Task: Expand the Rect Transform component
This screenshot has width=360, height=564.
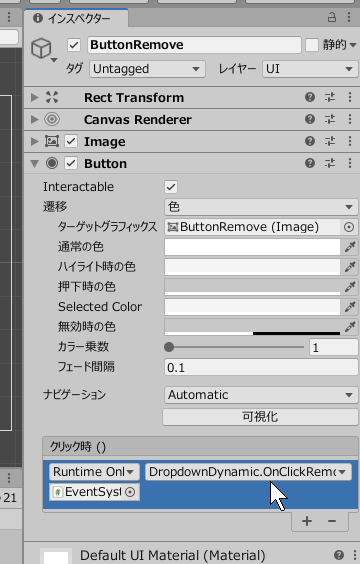Action: [x=35, y=97]
